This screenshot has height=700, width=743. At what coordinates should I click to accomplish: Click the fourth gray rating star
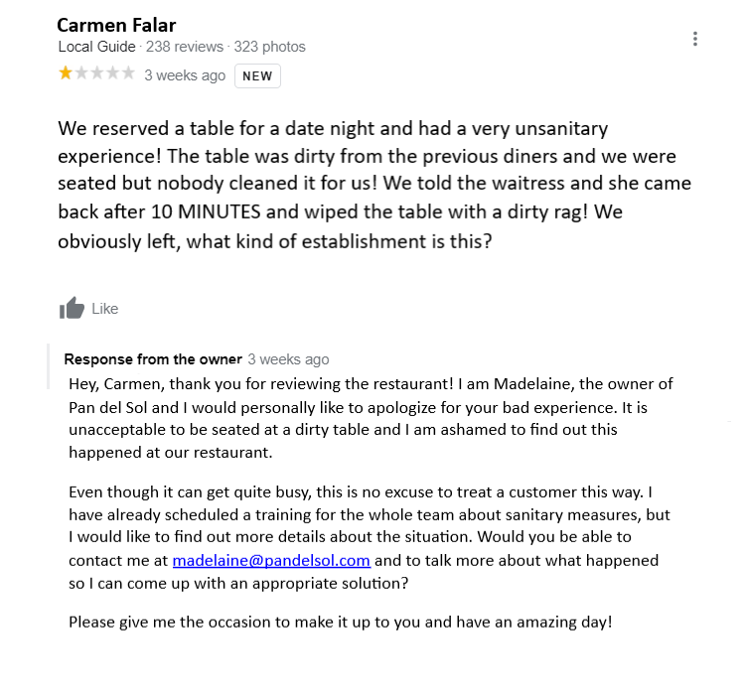pyautogui.click(x=113, y=72)
